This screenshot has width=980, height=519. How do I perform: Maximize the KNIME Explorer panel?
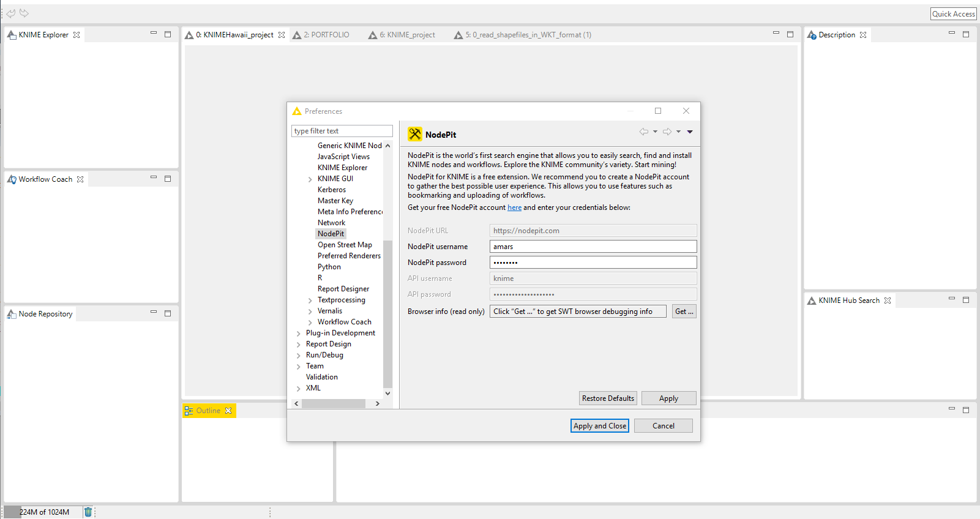[x=168, y=34]
